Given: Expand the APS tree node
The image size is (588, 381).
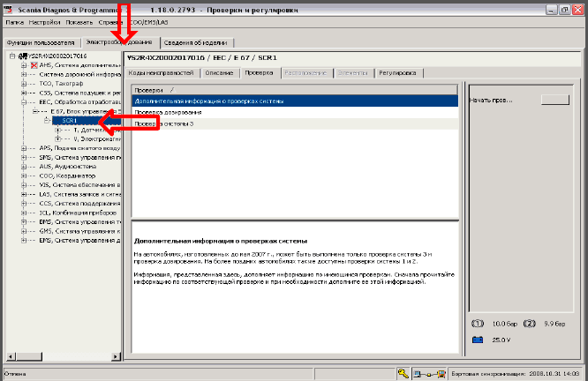Looking at the screenshot, I should tap(24, 148).
